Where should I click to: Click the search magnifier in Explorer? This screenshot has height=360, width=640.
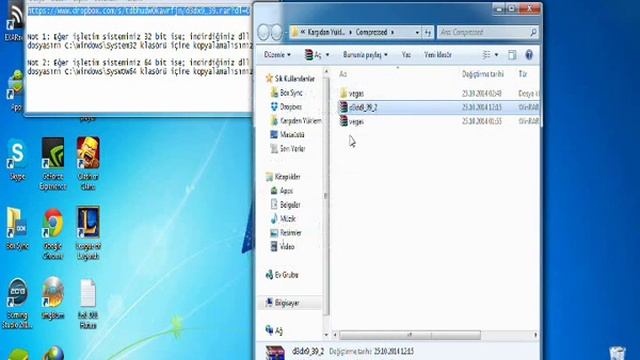click(533, 32)
